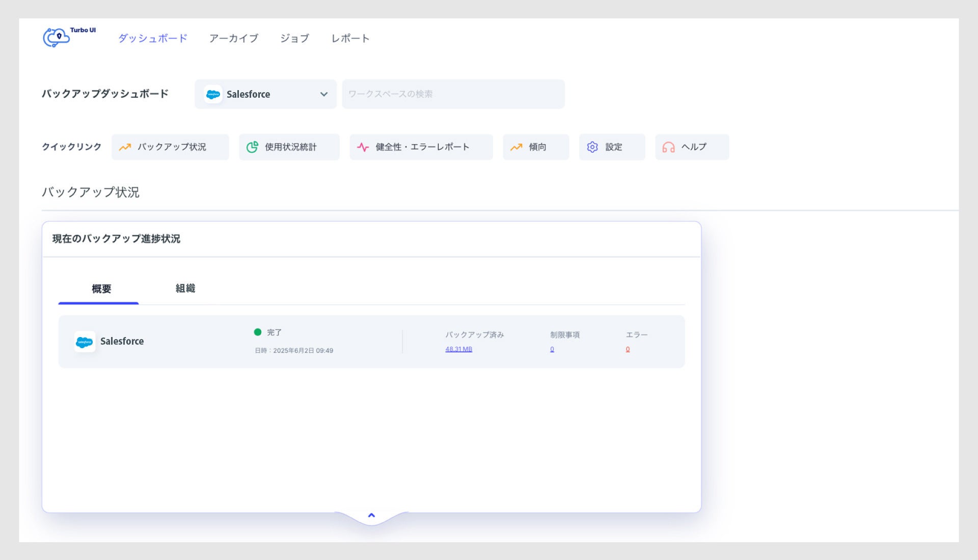Go to the ジョブ page
Screen dimensions: 978x560
(x=294, y=38)
